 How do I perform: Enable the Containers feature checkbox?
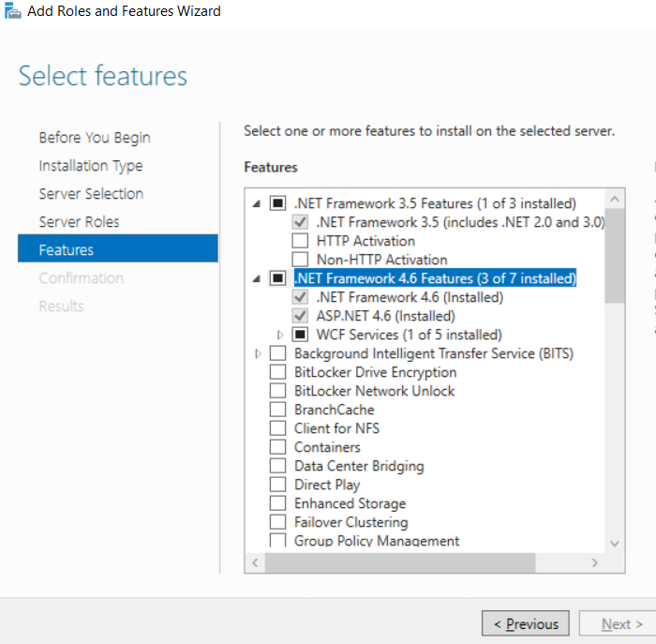click(277, 447)
